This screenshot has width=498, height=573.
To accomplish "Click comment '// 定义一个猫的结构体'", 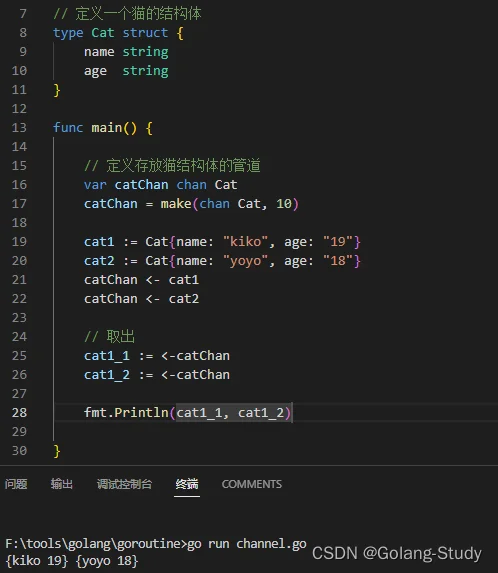I will 128,14.
